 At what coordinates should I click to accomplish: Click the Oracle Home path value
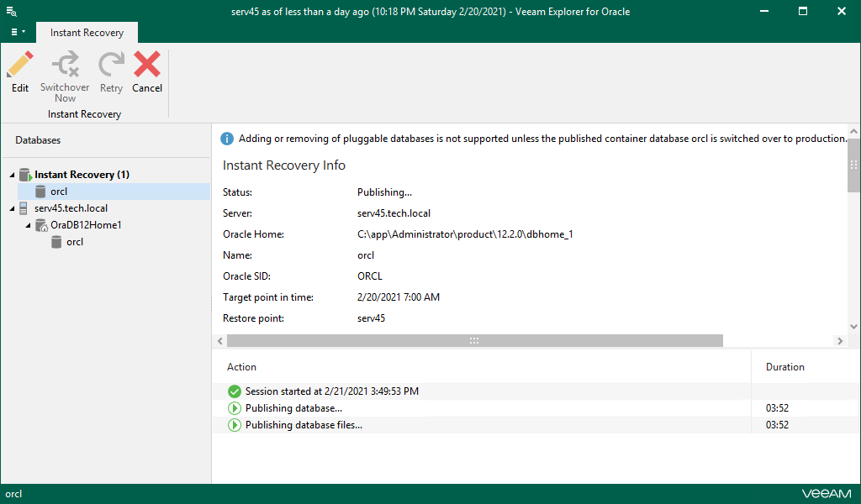pyautogui.click(x=465, y=234)
